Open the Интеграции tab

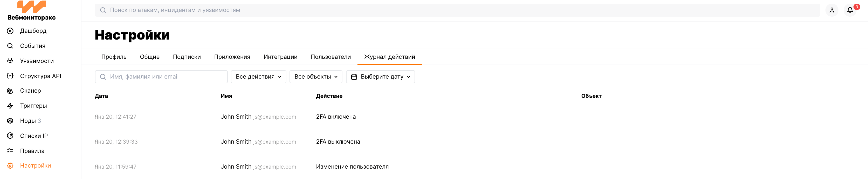click(x=280, y=57)
